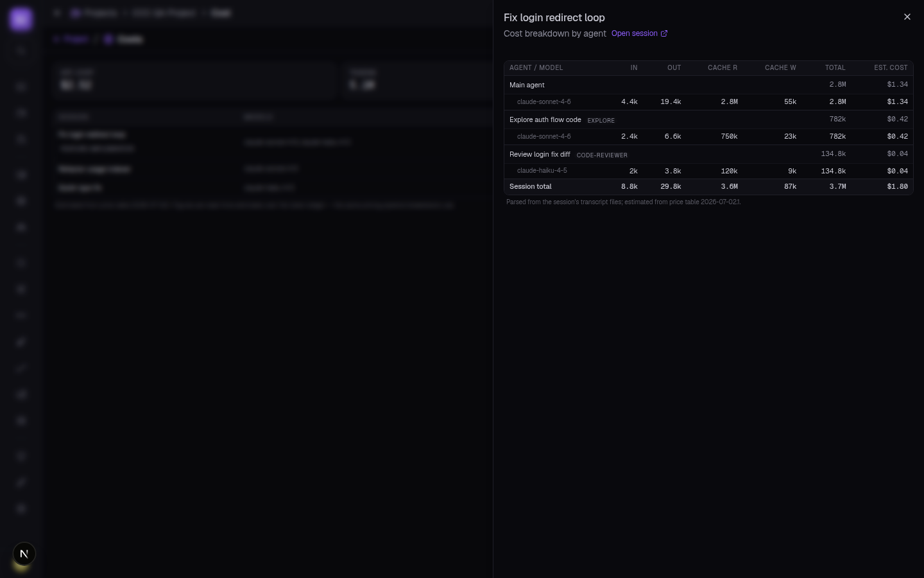924x578 pixels.
Task: Click the 120k cache read cell
Action: pos(729,171)
